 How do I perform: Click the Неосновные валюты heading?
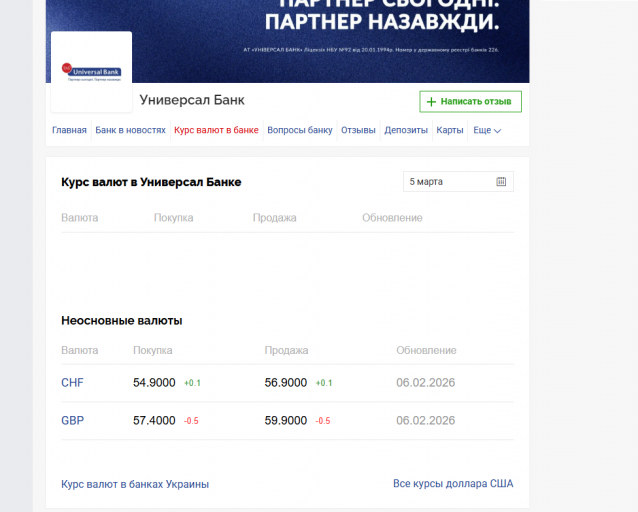click(x=122, y=321)
